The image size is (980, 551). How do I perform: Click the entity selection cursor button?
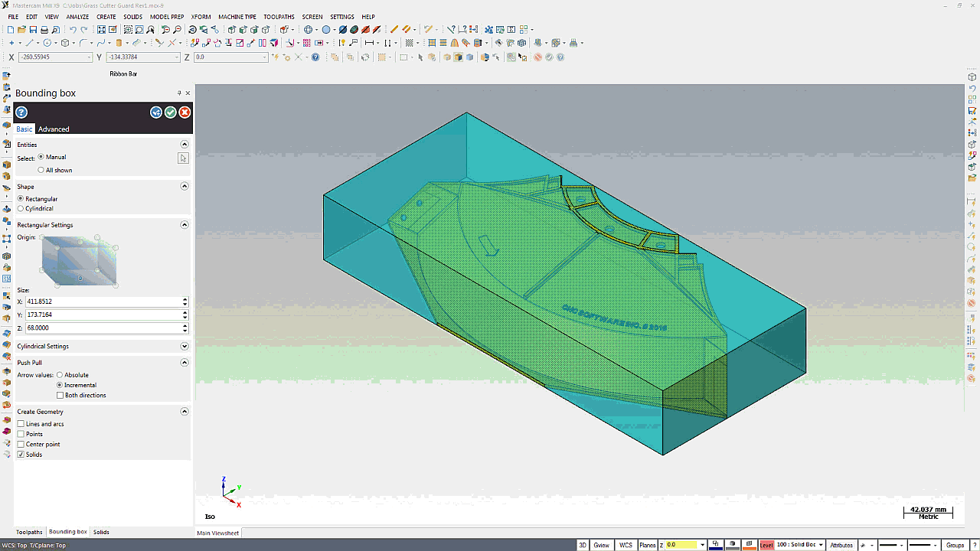[x=183, y=158]
